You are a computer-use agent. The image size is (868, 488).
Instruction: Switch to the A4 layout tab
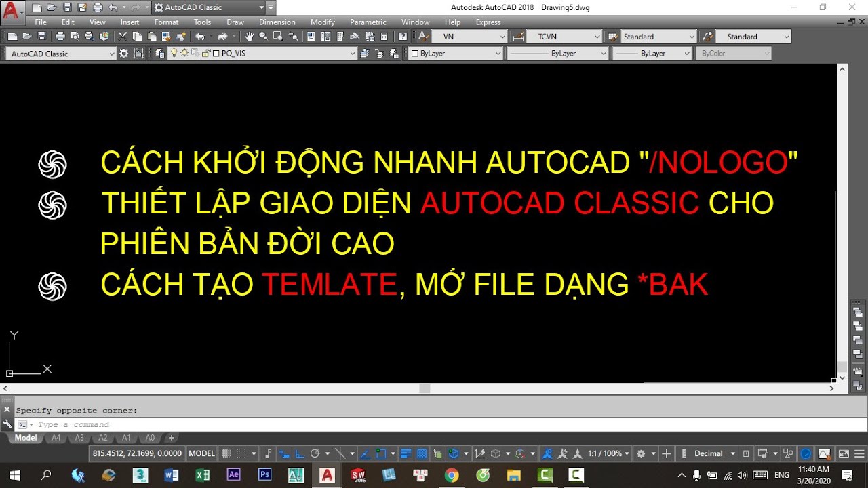(x=56, y=438)
